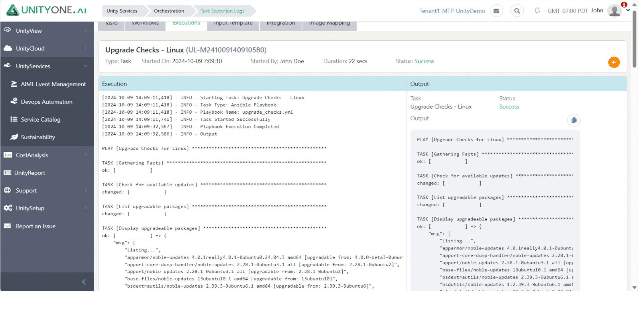This screenshot has width=644, height=316.
Task: Click the CostAnalysis sidebar icon
Action: (x=8, y=155)
